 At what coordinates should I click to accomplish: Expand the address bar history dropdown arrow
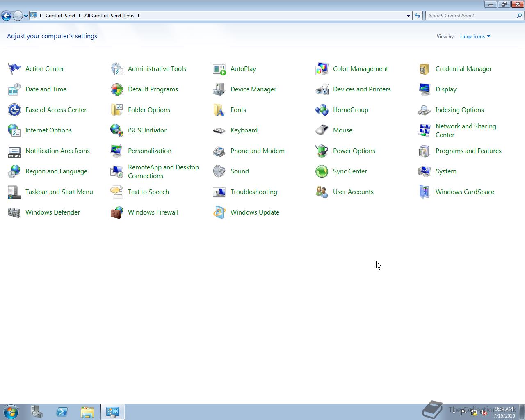pyautogui.click(x=408, y=16)
